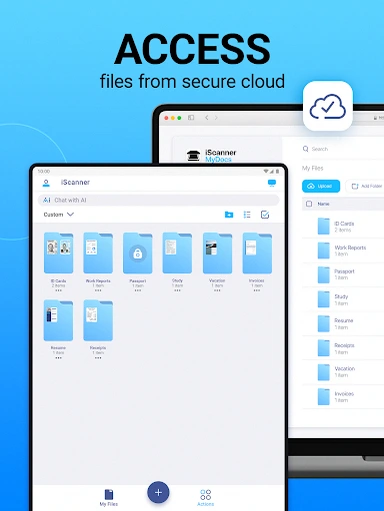The width and height of the screenshot is (384, 511).
Task: Open the locked Passport folder in tablet grid
Action: click(138, 253)
